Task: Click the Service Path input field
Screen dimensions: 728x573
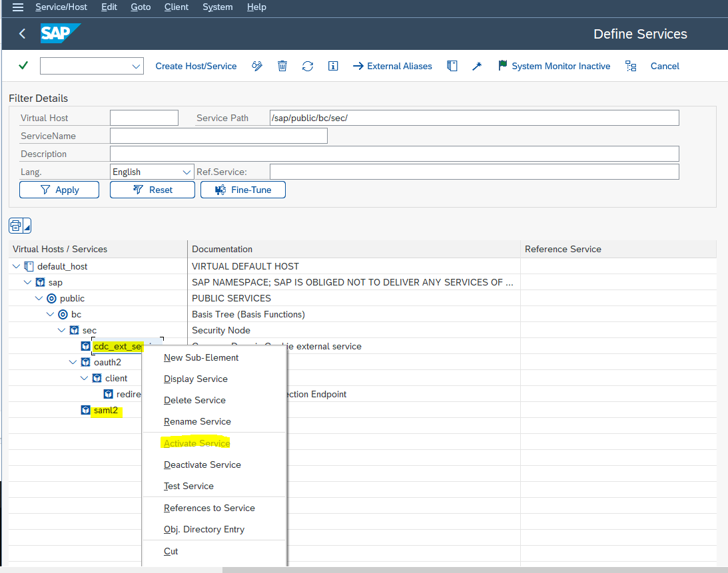Action: pos(474,118)
